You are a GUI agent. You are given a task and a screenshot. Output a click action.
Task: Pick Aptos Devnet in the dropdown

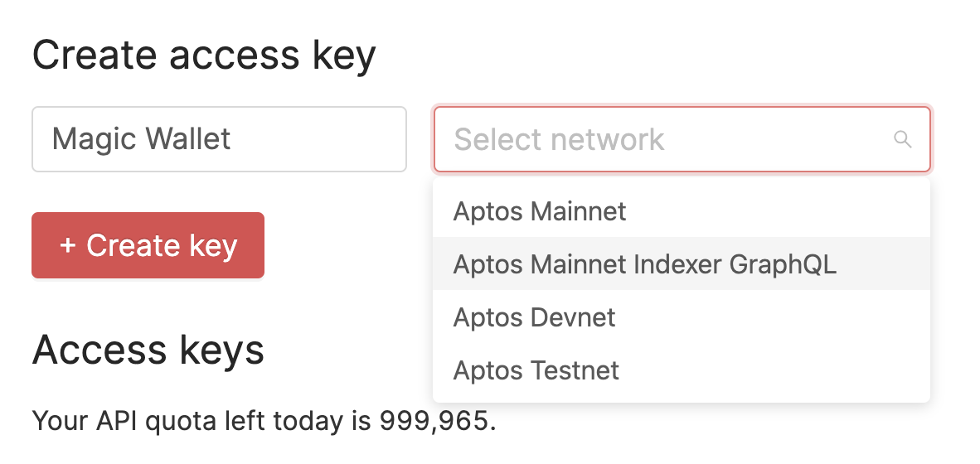click(534, 317)
